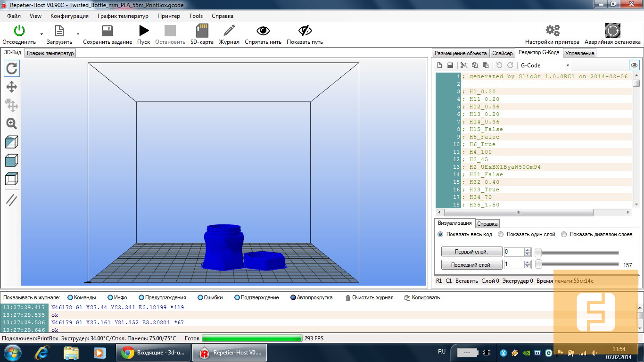The height and width of the screenshot is (362, 644).
Task: Select the Move viewpoint arrows tool
Action: 12,87
